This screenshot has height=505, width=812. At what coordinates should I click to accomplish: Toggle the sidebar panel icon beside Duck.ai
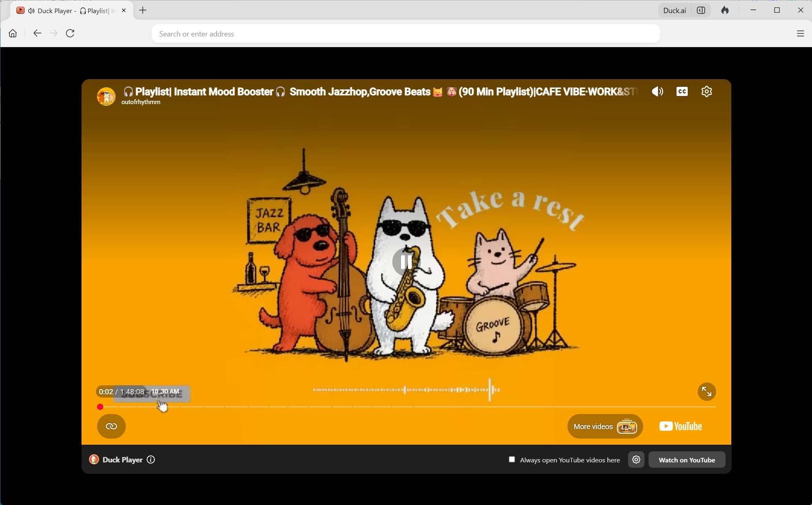click(701, 11)
